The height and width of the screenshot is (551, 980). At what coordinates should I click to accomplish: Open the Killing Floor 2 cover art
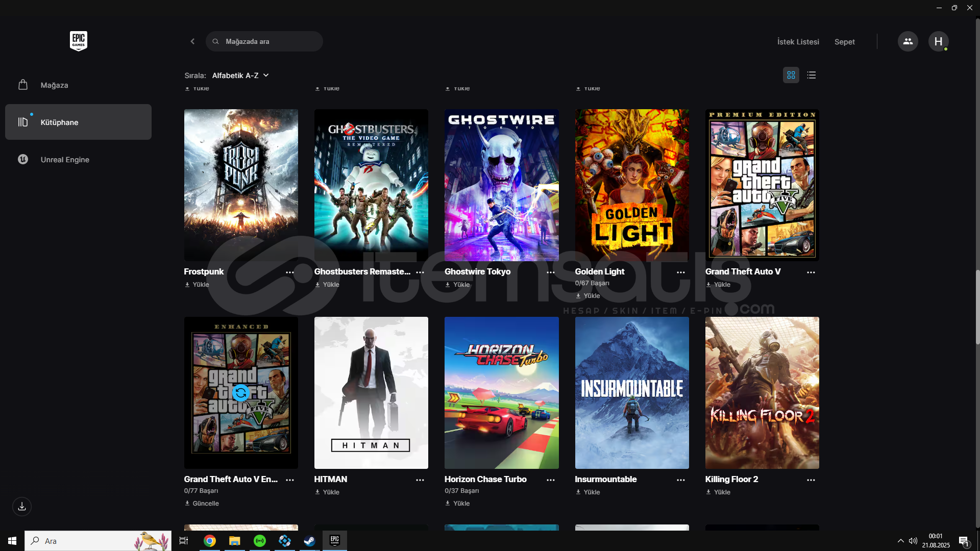pos(762,393)
